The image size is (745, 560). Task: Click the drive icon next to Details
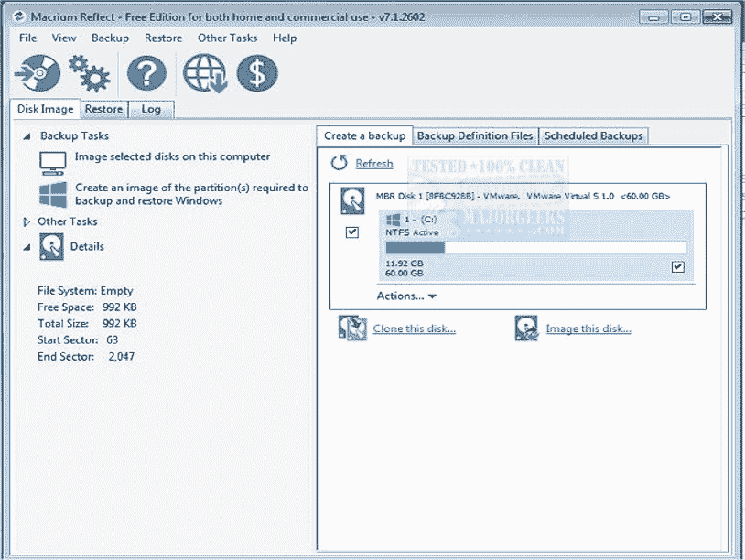tap(52, 246)
